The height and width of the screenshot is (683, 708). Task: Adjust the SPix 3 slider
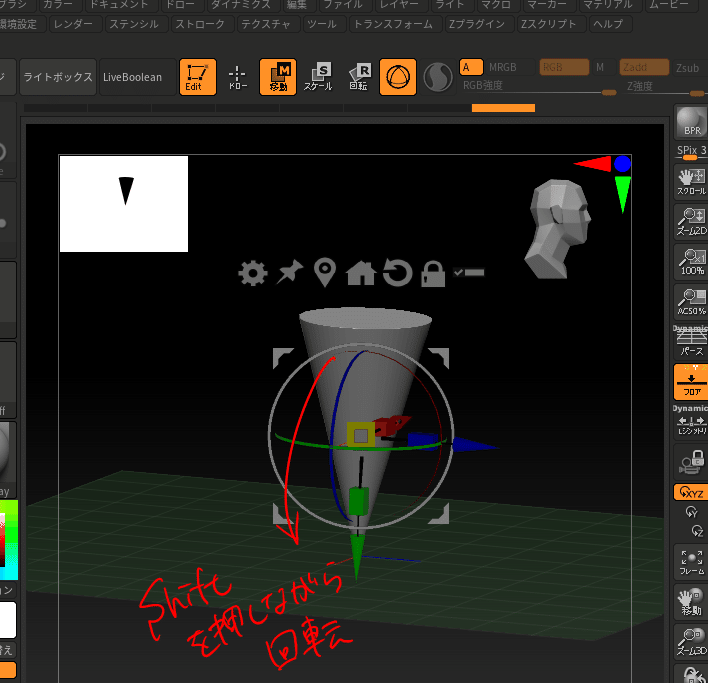coord(691,153)
